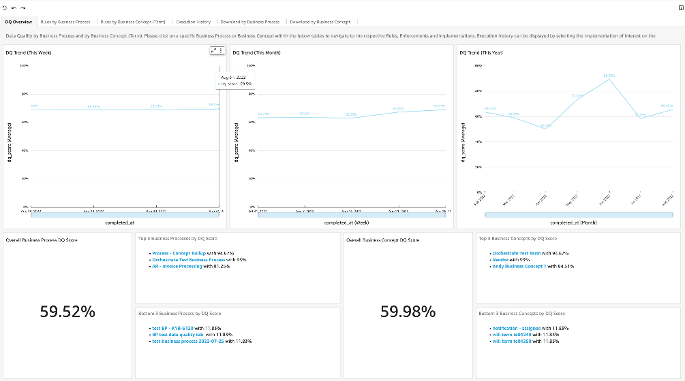Open the Download by Business Concept tab
The width and height of the screenshot is (685, 381).
[320, 22]
